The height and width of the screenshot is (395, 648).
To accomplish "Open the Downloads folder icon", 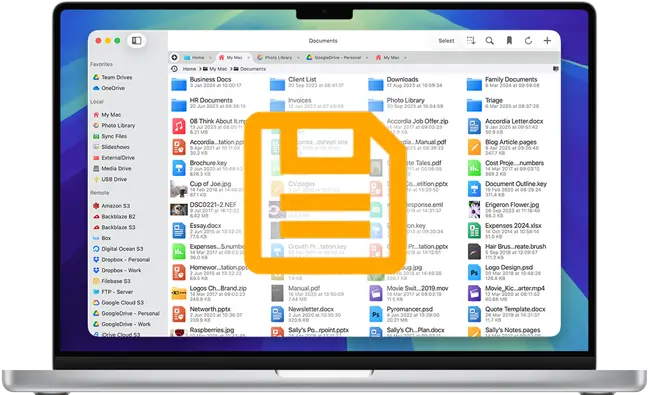I will point(376,84).
